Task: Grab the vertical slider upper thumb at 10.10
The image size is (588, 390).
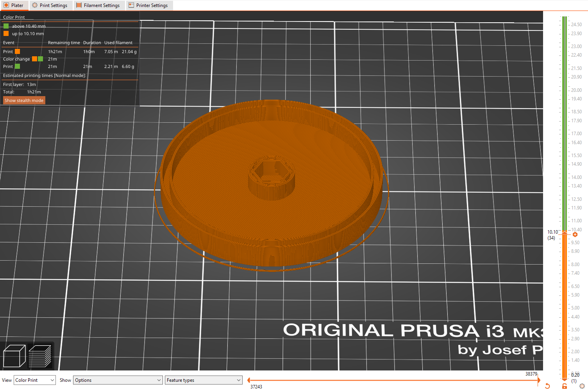Action: point(565,233)
